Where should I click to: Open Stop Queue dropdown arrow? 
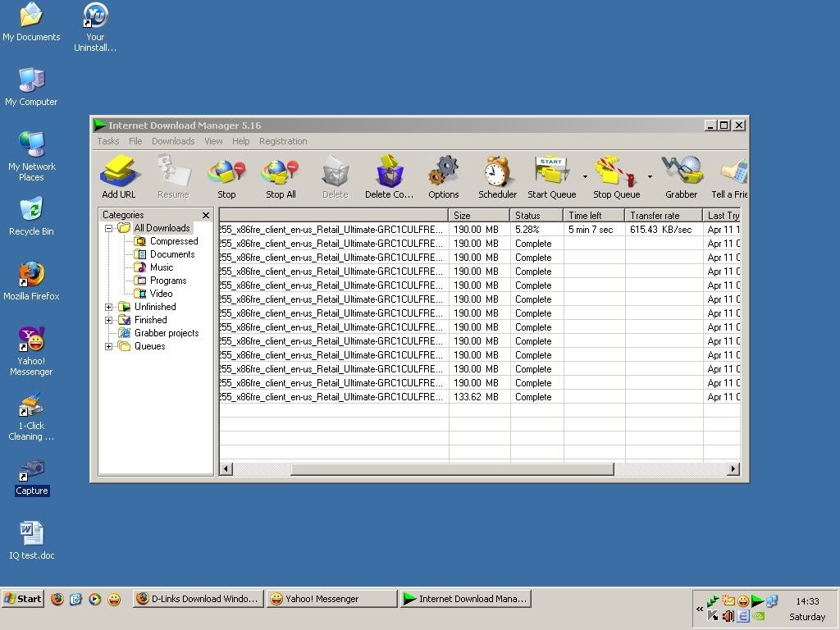pyautogui.click(x=650, y=177)
